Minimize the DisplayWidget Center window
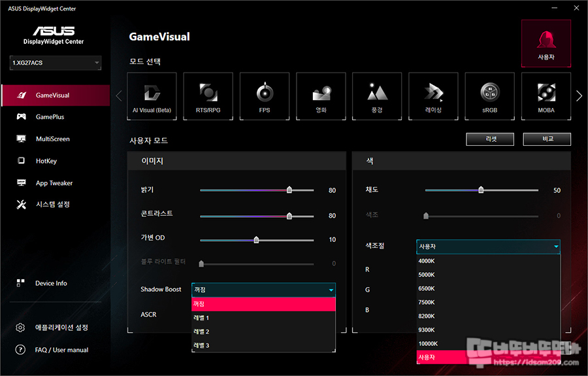588x376 pixels. pos(554,8)
